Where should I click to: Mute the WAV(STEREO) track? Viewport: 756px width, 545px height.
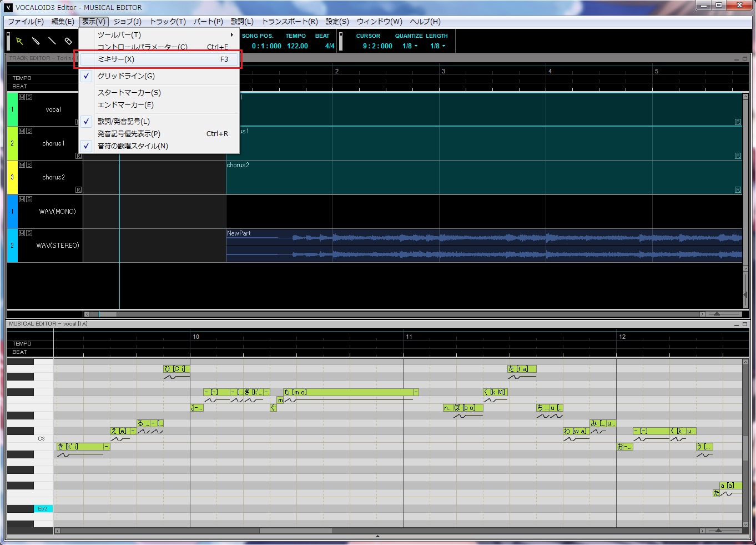coord(22,233)
